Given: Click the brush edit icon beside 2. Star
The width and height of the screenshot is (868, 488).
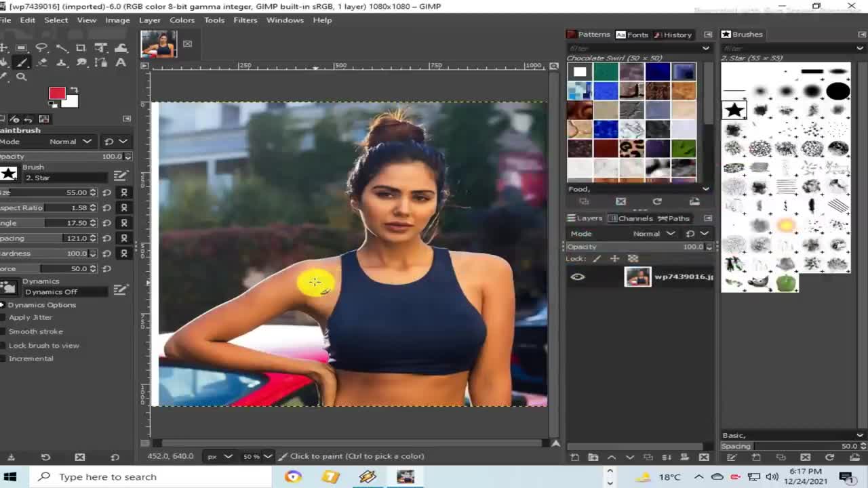Looking at the screenshot, I should click(121, 176).
